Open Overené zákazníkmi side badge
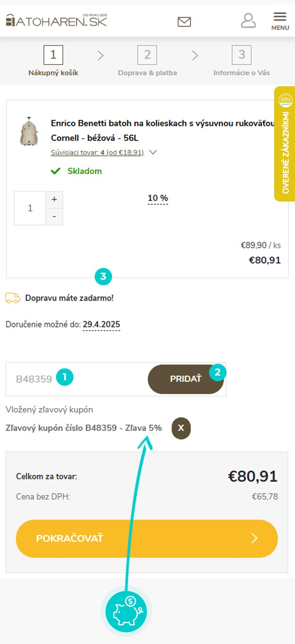295x644 pixels. click(x=285, y=144)
